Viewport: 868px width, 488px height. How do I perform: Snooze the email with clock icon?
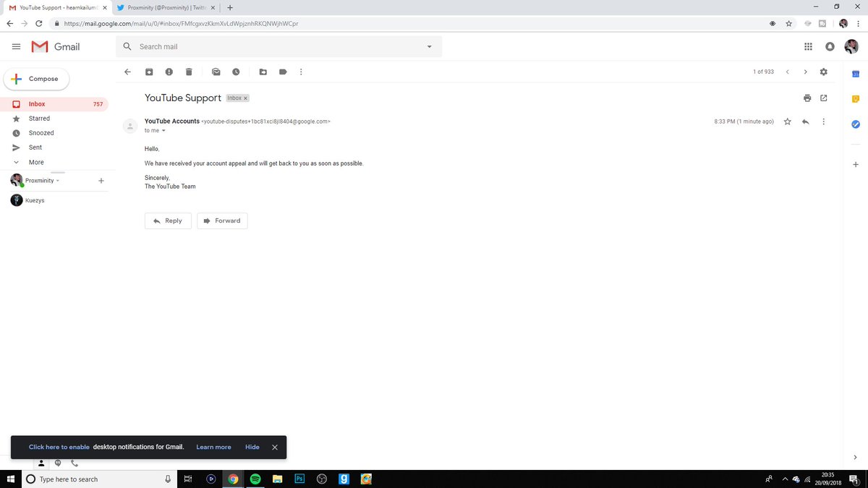click(236, 72)
